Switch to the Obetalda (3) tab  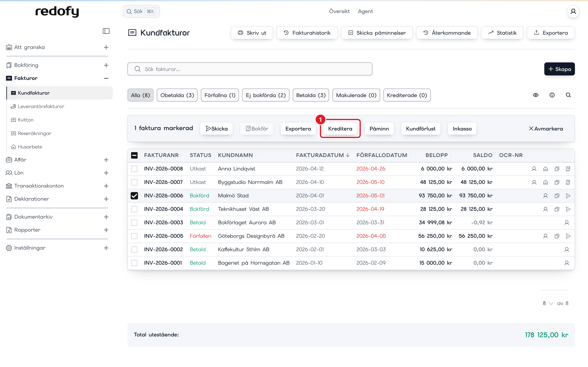[177, 95]
